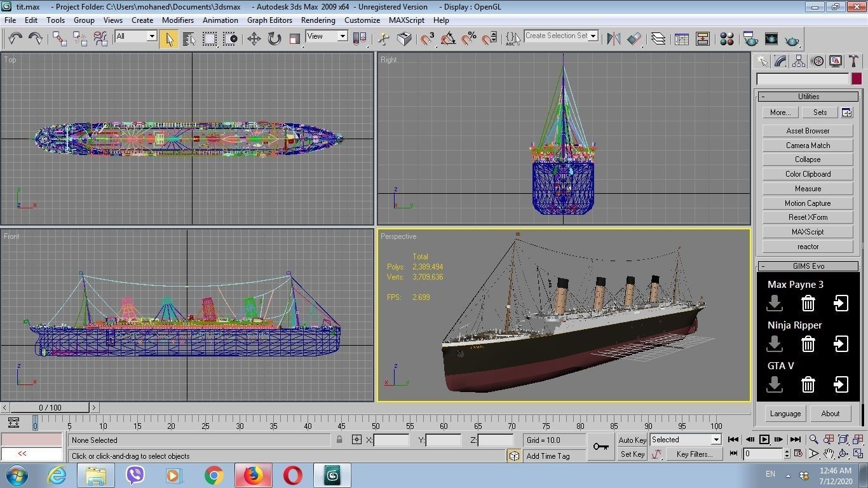Click the object color swatch
This screenshot has height=488, width=868.
[x=857, y=79]
